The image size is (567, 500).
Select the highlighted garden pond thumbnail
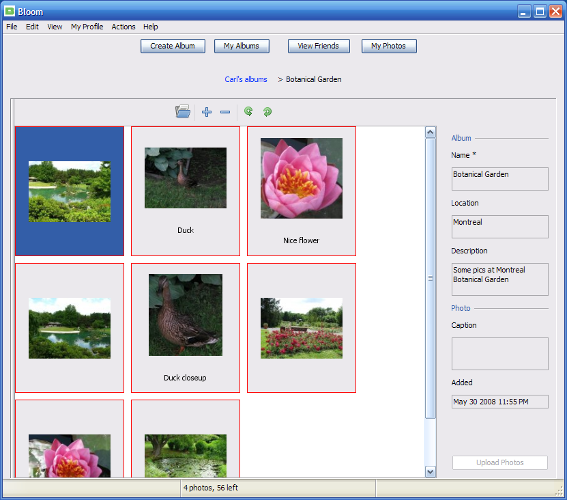click(x=69, y=191)
